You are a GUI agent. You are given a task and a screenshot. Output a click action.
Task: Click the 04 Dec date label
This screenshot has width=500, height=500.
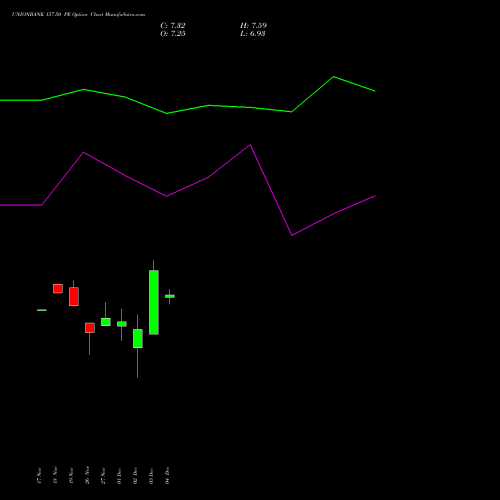(x=167, y=475)
